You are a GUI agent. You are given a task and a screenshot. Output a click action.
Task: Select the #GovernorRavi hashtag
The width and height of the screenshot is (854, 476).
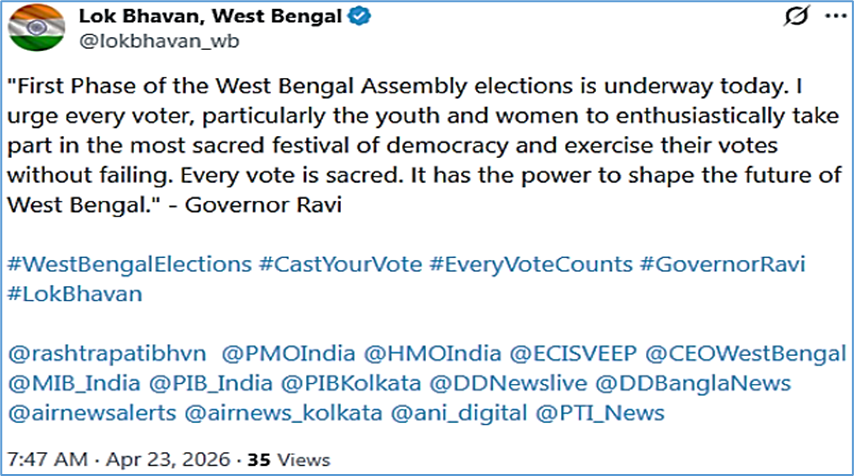click(x=722, y=265)
